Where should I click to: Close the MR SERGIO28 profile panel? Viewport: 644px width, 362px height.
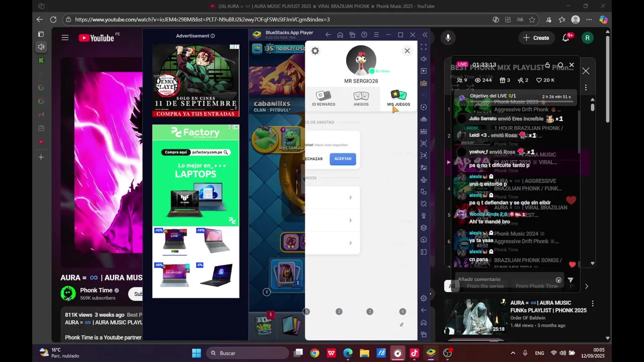(407, 51)
